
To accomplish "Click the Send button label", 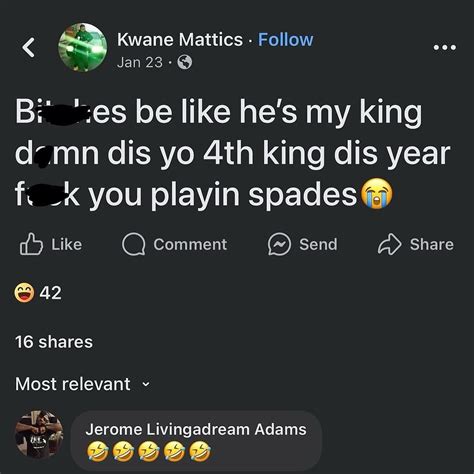I will pos(318,244).
